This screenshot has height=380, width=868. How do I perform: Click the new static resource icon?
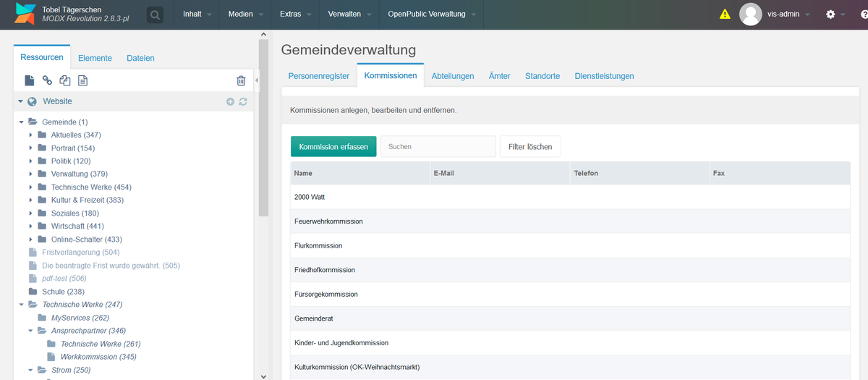[x=82, y=80]
